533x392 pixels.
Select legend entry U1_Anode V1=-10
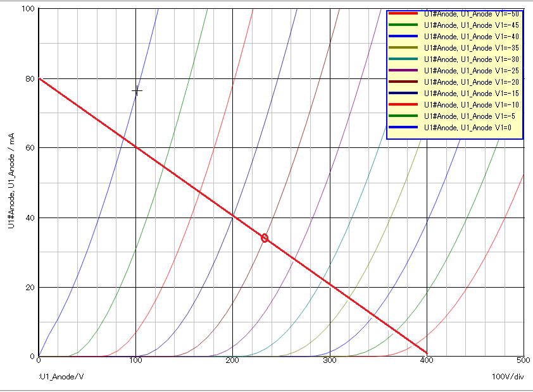click(471, 104)
